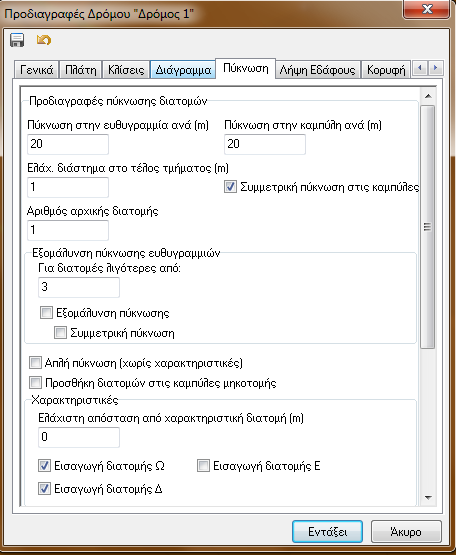Enable Απλή πύκνωση (χωρίς χαρακτηριστικές) checkbox
456x555 pixels.
35,362
